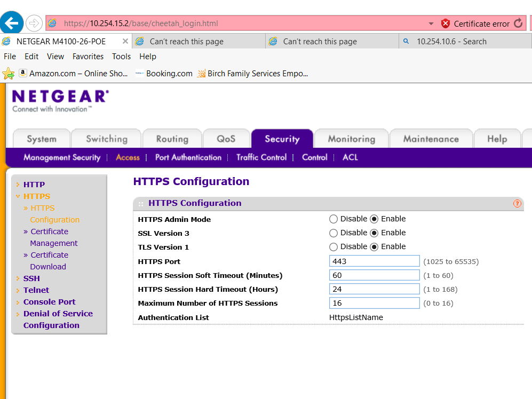Viewport: 532px width, 399px height.
Task: Open the Birch Family Services bookmark
Action: pos(253,73)
